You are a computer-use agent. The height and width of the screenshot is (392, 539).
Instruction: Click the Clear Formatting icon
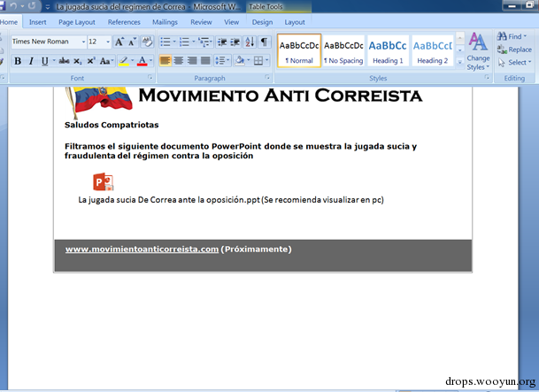(147, 42)
